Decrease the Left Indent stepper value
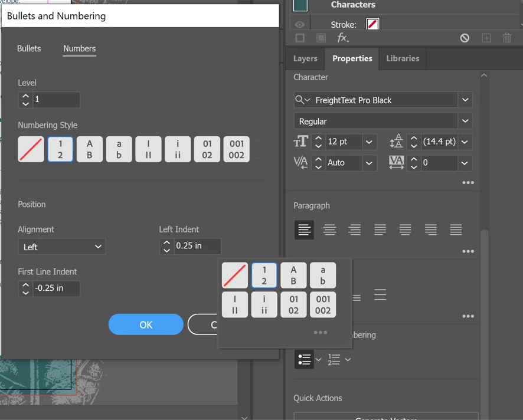The width and height of the screenshot is (523, 420). [167, 250]
